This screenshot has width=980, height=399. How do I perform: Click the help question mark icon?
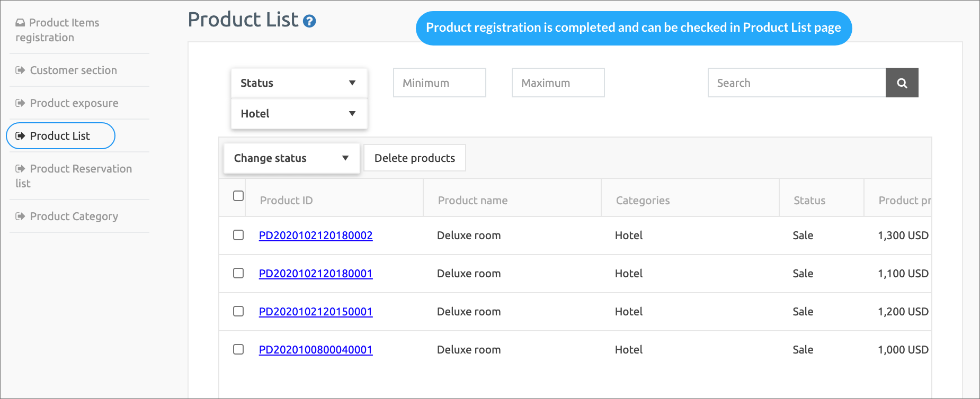point(309,21)
